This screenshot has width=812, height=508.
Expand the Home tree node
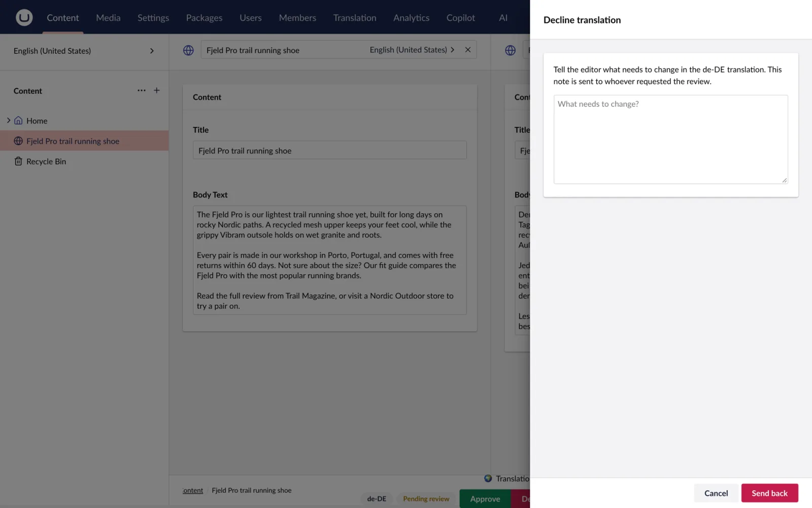(x=8, y=120)
